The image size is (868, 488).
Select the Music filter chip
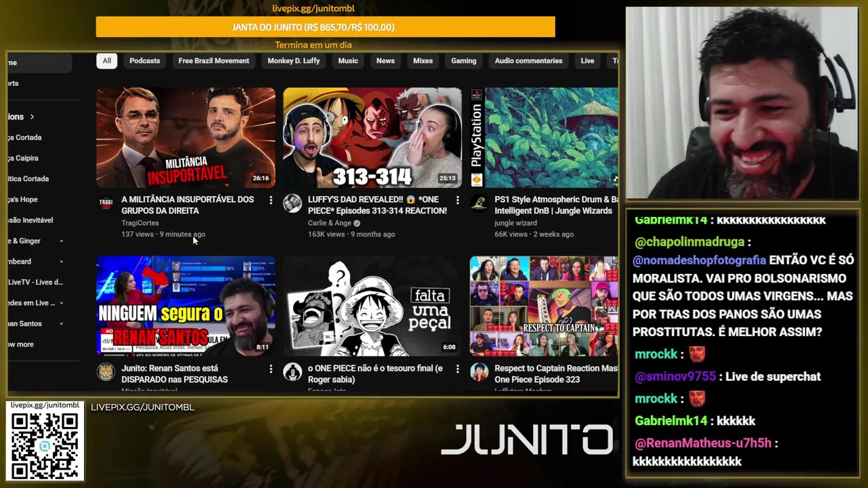pyautogui.click(x=348, y=61)
